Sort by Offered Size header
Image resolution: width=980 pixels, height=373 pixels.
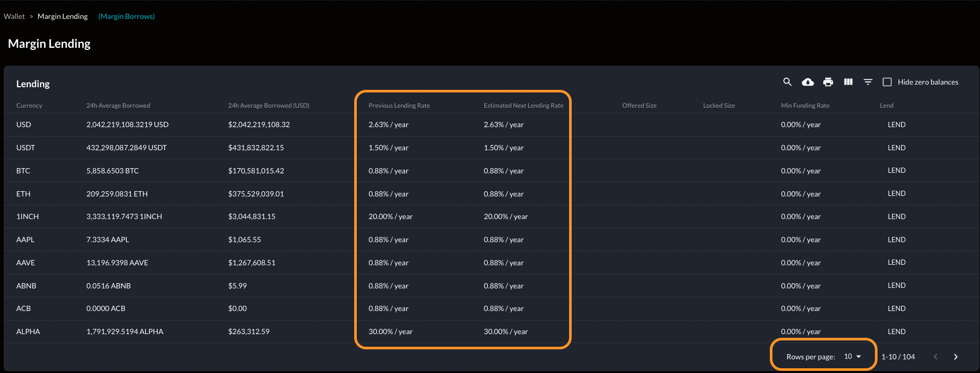[x=639, y=106]
